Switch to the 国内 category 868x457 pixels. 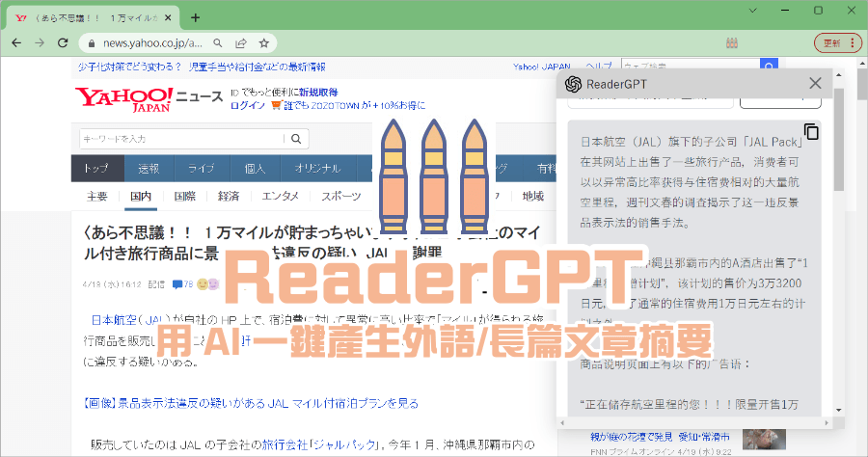[x=141, y=196]
